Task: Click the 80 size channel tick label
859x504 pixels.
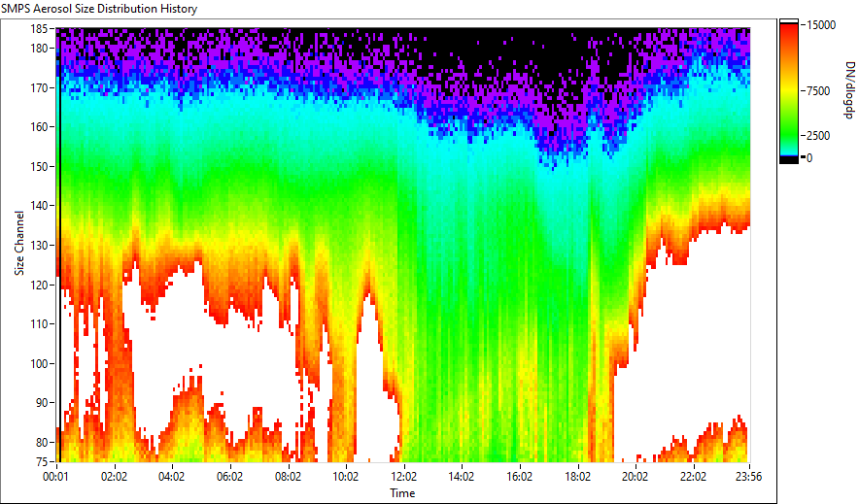Action: (x=42, y=442)
